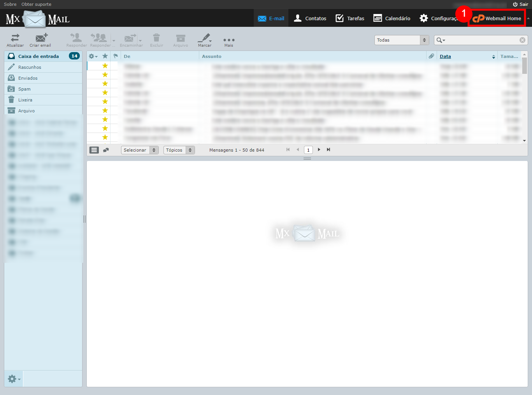532x395 pixels.
Task: Open the Mais options icon
Action: point(228,39)
